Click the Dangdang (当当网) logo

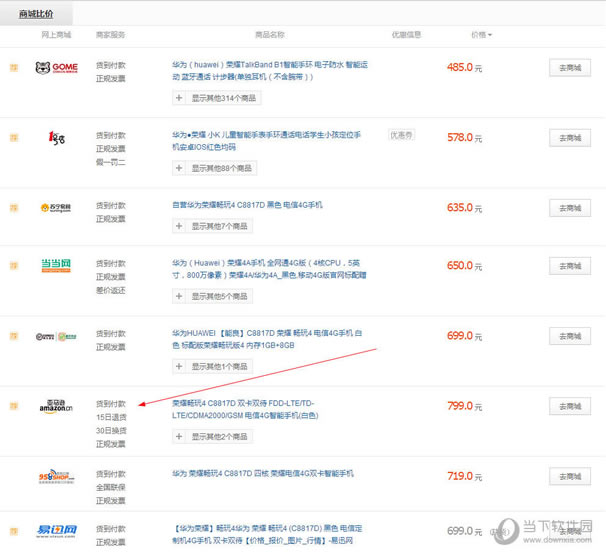point(56,266)
